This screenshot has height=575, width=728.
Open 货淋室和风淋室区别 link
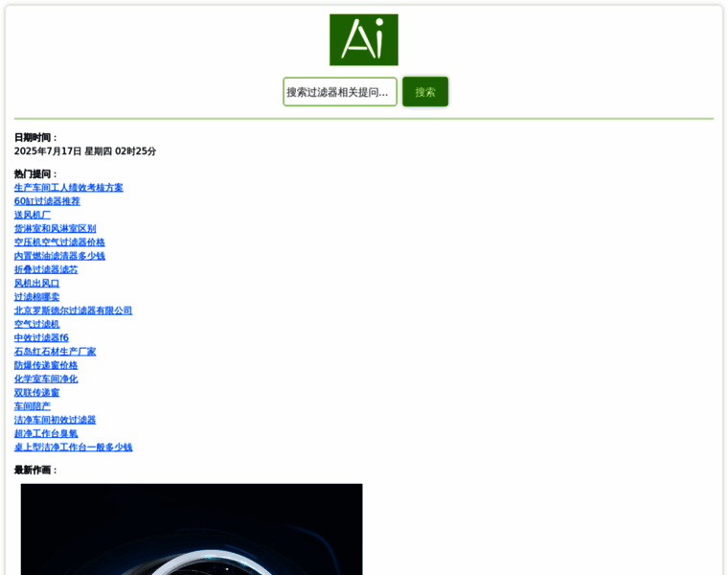(x=55, y=229)
